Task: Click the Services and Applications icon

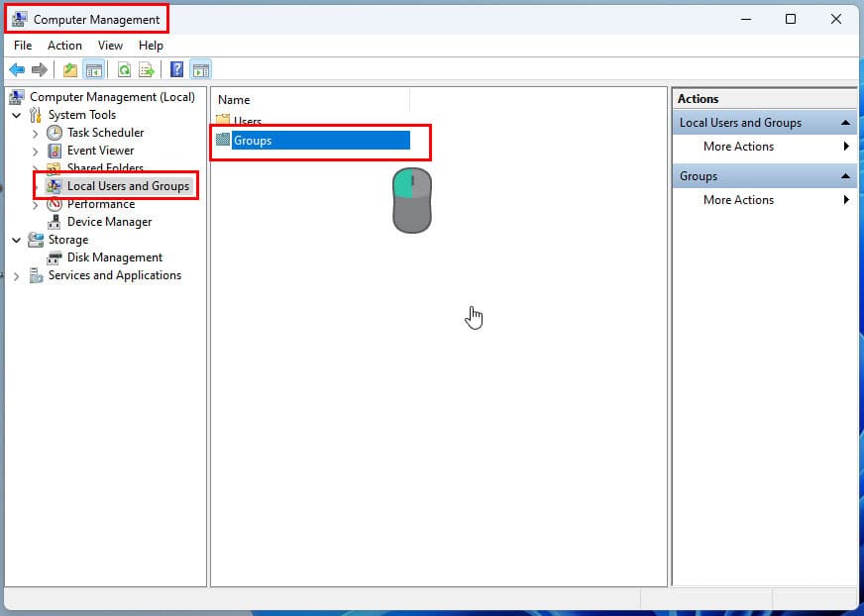Action: 36,275
